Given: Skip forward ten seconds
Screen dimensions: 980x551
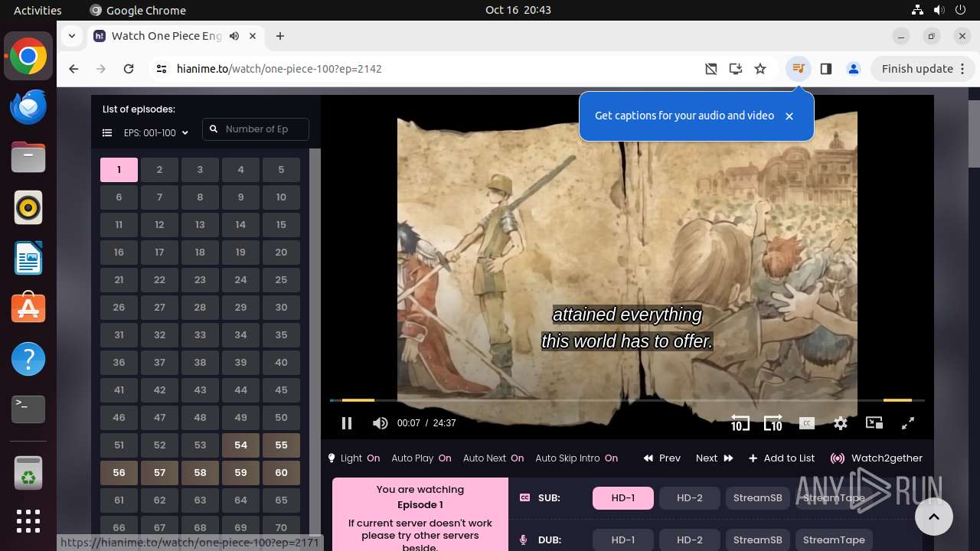Looking at the screenshot, I should tap(773, 423).
